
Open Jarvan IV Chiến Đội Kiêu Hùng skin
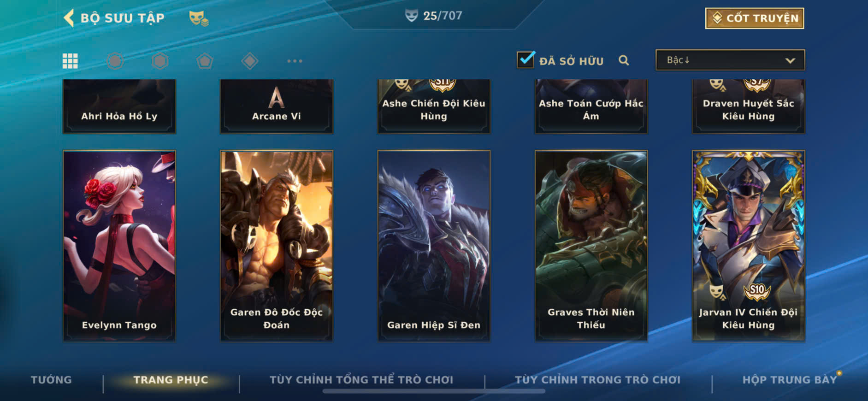point(749,246)
